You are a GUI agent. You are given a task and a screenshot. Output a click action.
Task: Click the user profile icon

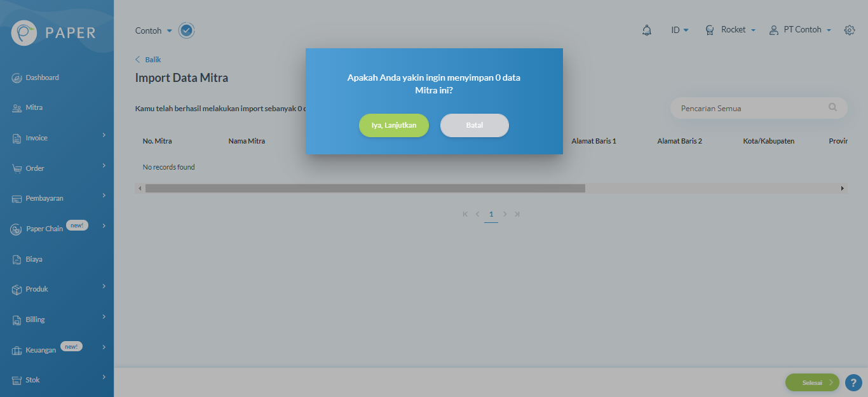pyautogui.click(x=774, y=30)
